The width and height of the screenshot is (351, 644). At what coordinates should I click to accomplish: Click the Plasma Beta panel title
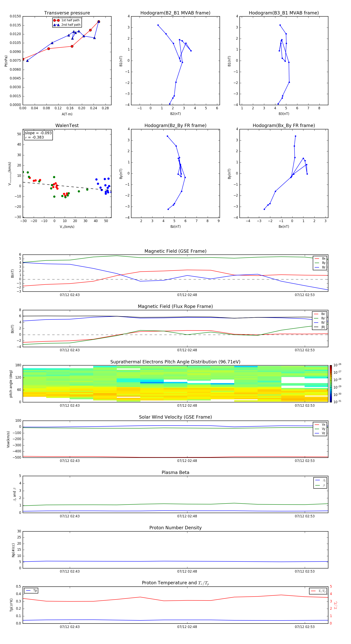coord(175,473)
